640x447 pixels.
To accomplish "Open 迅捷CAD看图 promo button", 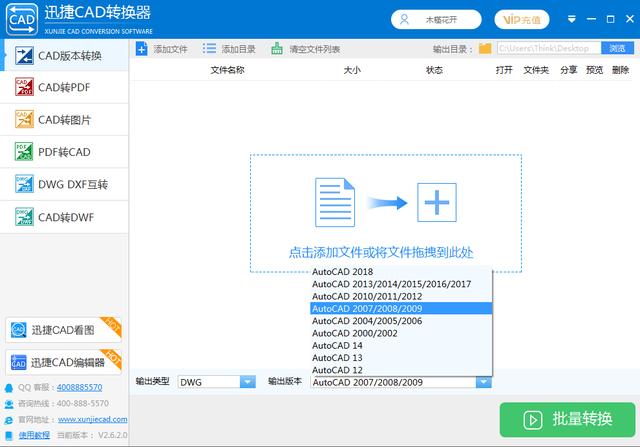I will point(63,330).
